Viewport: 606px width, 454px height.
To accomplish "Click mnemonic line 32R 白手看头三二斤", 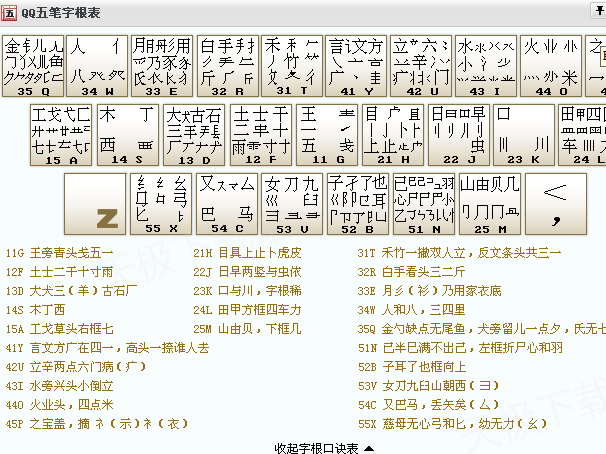I will 412,272.
